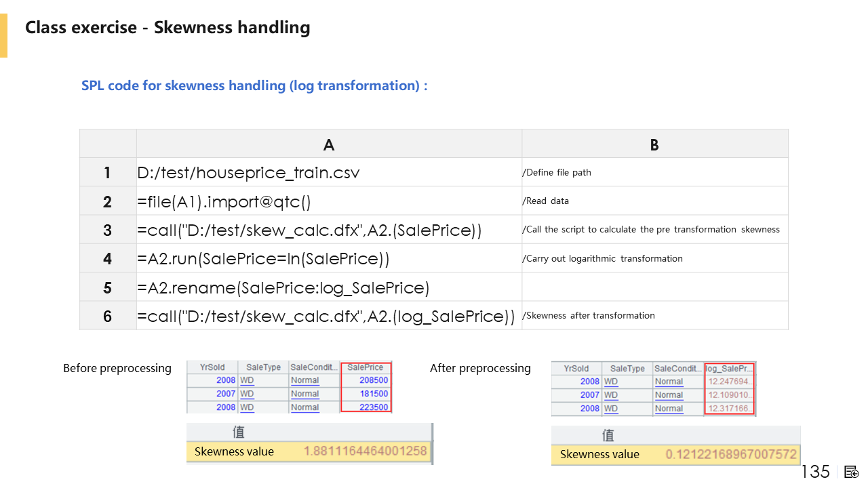Screen dimensions: 868x488
Task: Click the SalePrice column header in left table
Action: pyautogui.click(x=365, y=367)
